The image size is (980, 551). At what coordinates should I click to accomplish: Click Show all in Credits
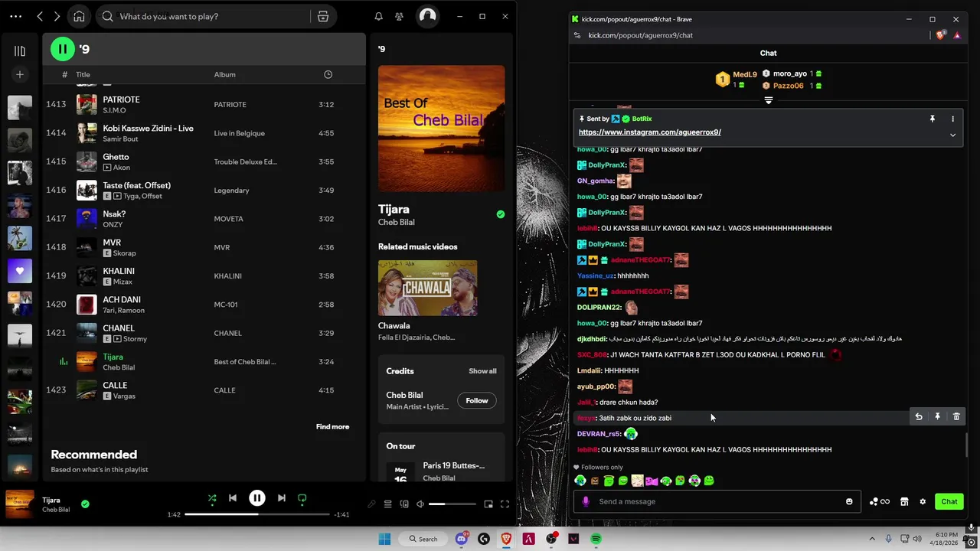[482, 371]
